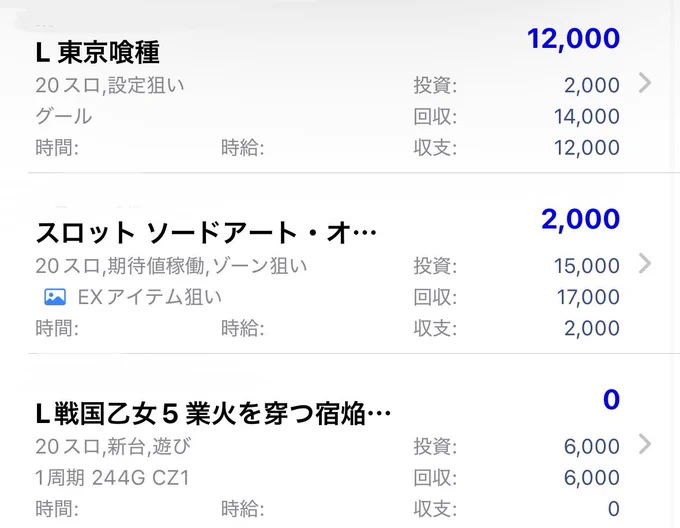Tap the 20スロ,新台,遊び tag line
The height and width of the screenshot is (528, 680).
click(113, 447)
